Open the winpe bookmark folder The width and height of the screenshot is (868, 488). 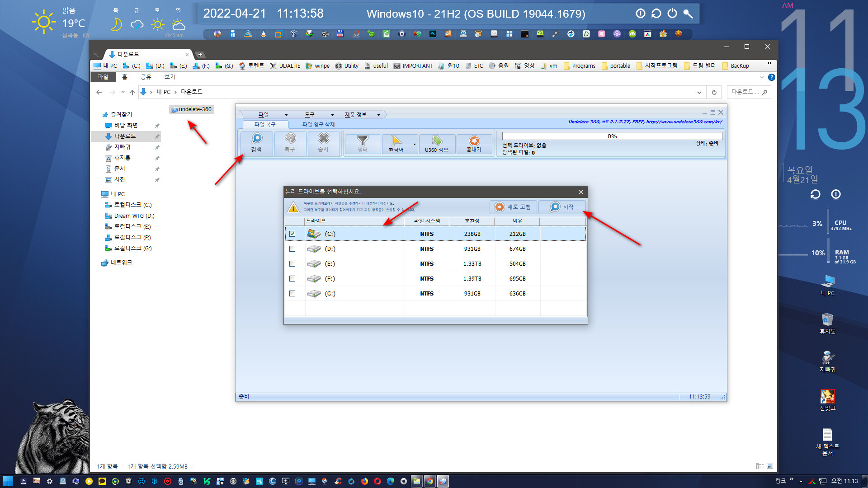pyautogui.click(x=317, y=66)
